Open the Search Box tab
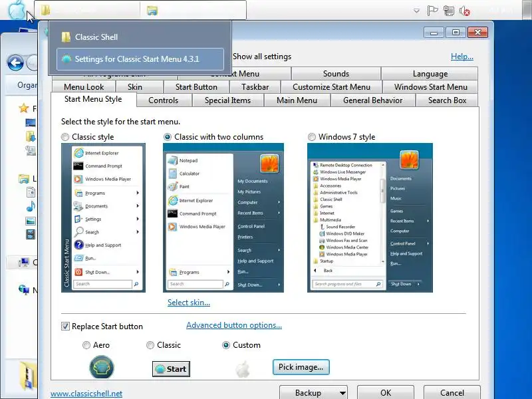Screen dimensions: 532x399 [447, 100]
